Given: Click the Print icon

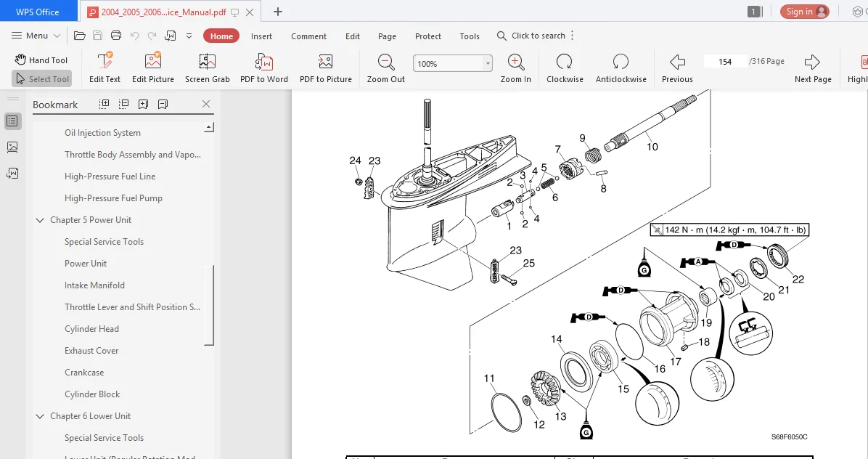Looking at the screenshot, I should point(115,36).
